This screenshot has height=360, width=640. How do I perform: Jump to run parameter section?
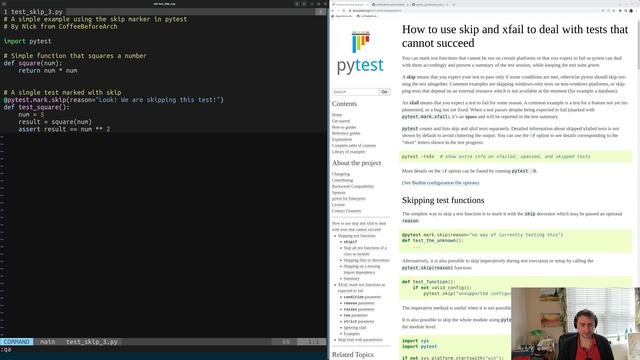point(356,315)
